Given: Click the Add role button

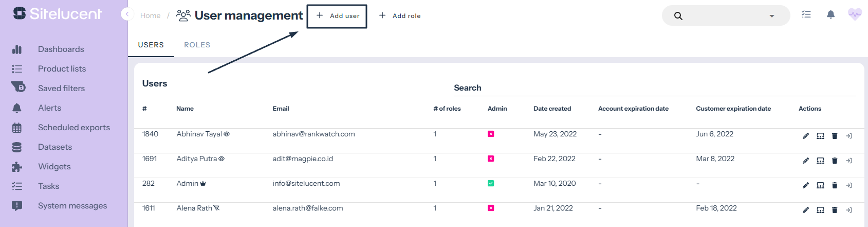Looking at the screenshot, I should [400, 16].
